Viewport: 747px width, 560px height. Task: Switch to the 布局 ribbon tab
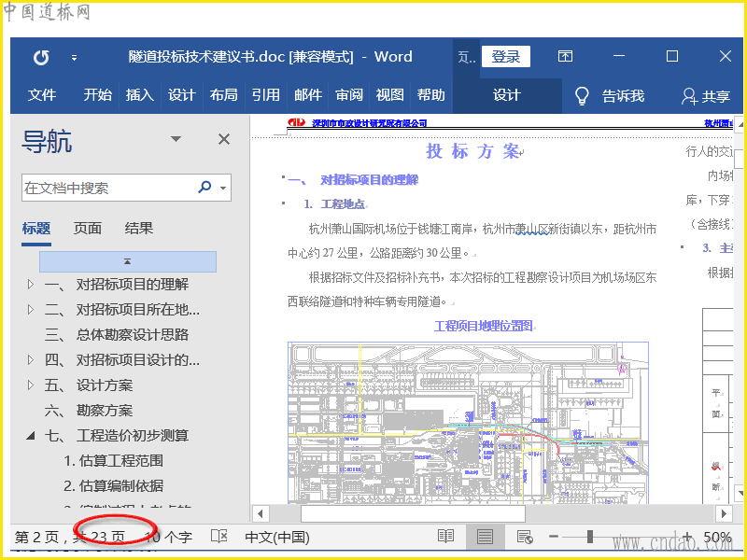(223, 95)
